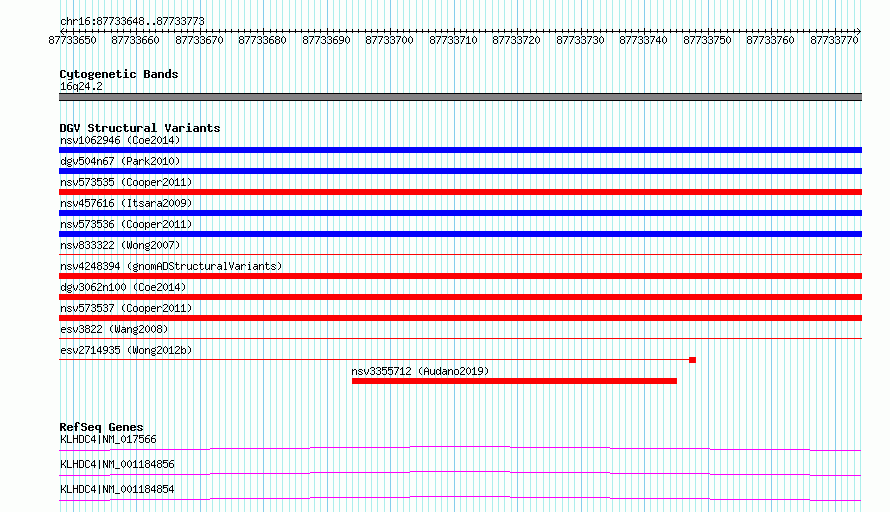The height and width of the screenshot is (512, 890).
Task: Open nsv457616 (Itsara2009) label
Action: tap(126, 203)
